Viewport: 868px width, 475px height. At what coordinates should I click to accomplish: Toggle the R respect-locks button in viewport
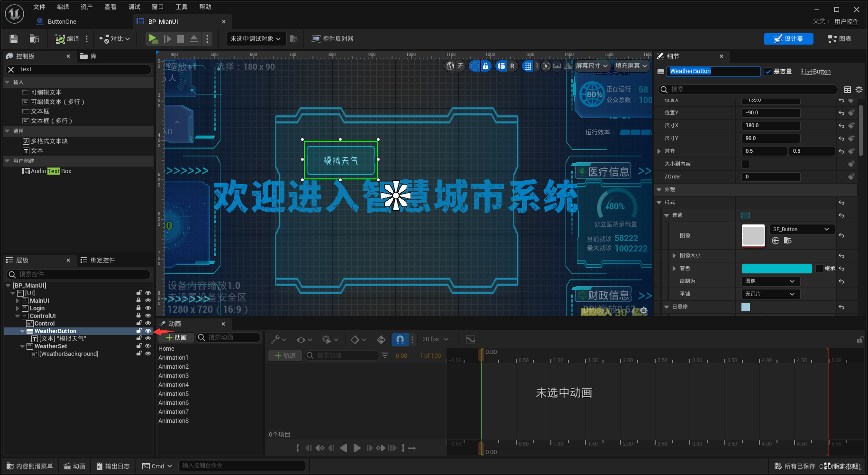point(512,66)
